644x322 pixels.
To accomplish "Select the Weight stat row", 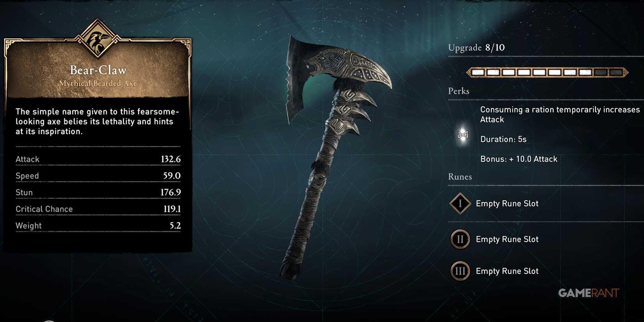I will [x=98, y=226].
